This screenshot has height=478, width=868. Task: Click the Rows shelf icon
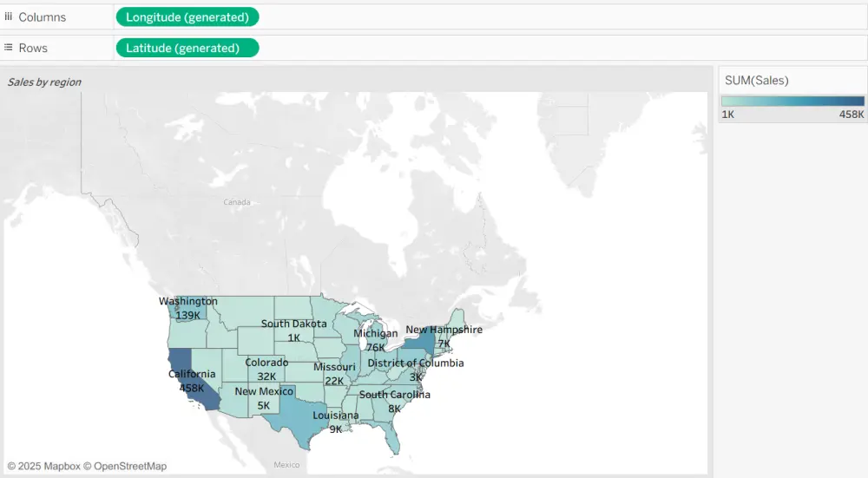9,48
